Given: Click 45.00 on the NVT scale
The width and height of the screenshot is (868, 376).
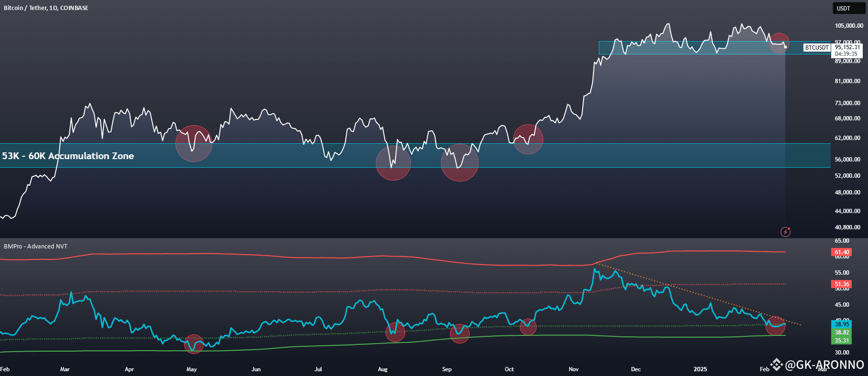Looking at the screenshot, I should [842, 305].
